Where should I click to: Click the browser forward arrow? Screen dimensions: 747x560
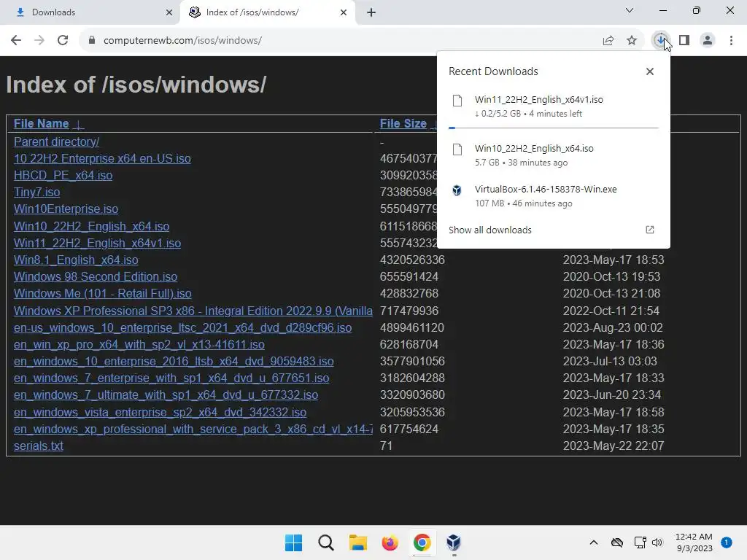click(39, 41)
